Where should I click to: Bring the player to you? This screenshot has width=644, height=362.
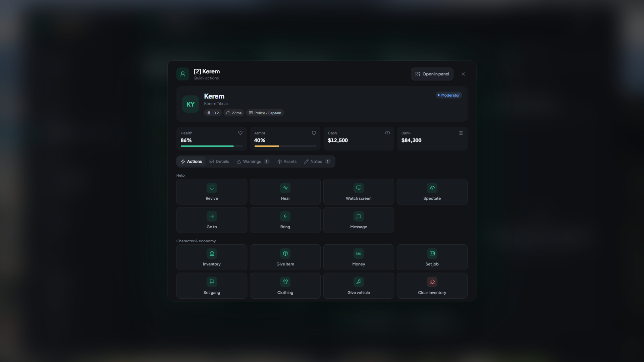[x=285, y=220]
